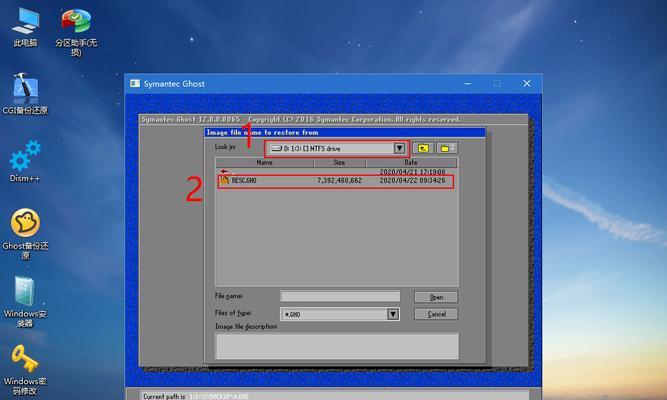
Task: Click the new folder icon in Ghost dialog
Action: point(446,148)
